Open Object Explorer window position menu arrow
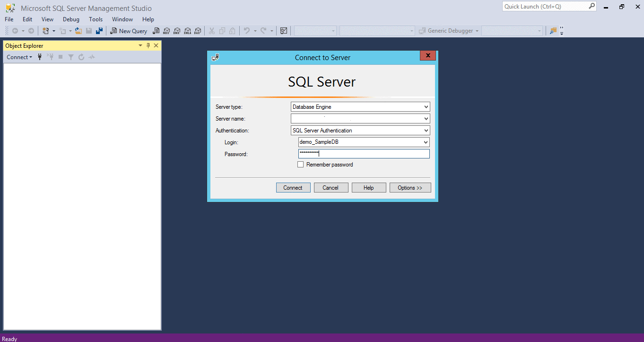This screenshot has width=644, height=342. tap(140, 45)
